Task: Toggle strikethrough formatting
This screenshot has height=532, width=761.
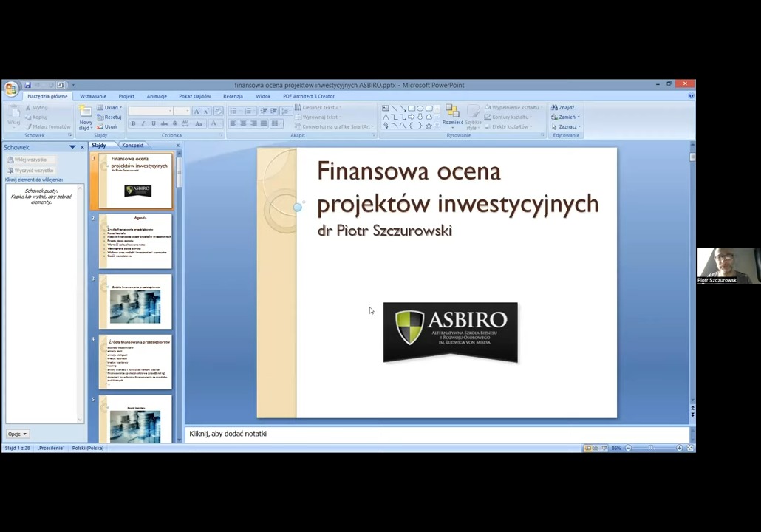Action: coord(164,124)
